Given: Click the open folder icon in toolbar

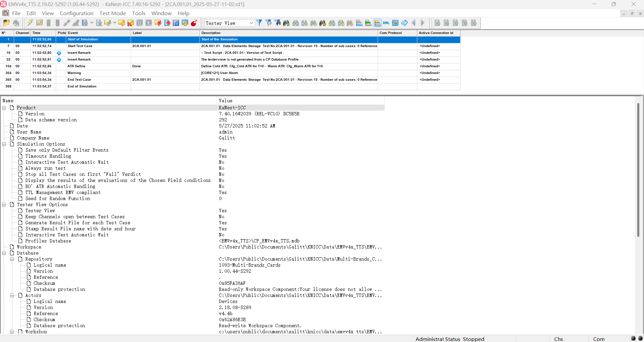Looking at the screenshot, I should [6, 23].
